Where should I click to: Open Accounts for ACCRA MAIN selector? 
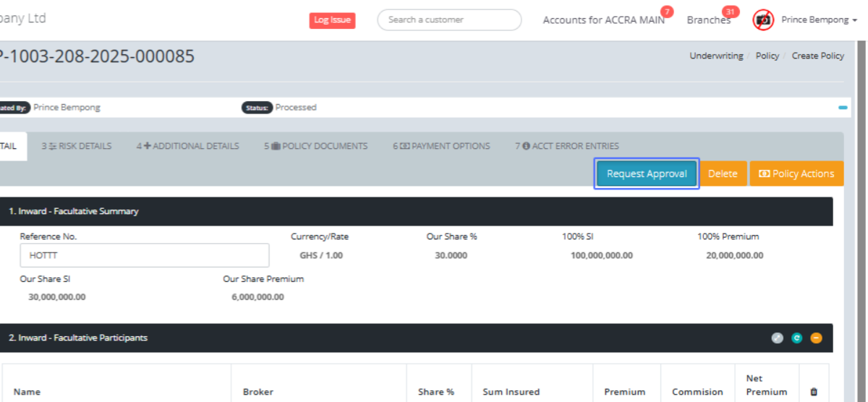tap(603, 20)
